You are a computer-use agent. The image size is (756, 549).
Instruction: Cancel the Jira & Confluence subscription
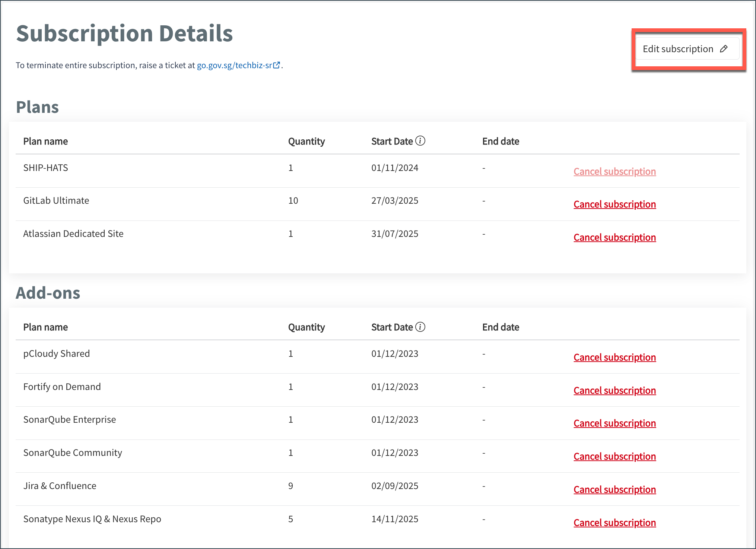(x=614, y=489)
